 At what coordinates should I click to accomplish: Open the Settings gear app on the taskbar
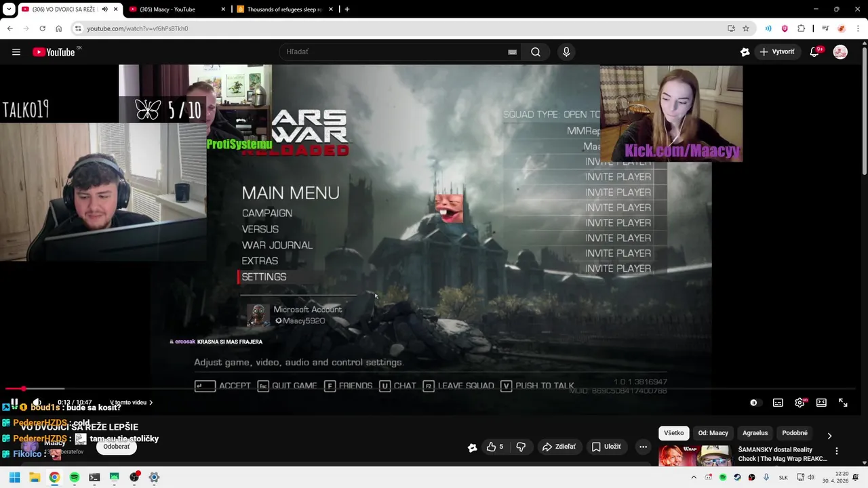click(154, 477)
